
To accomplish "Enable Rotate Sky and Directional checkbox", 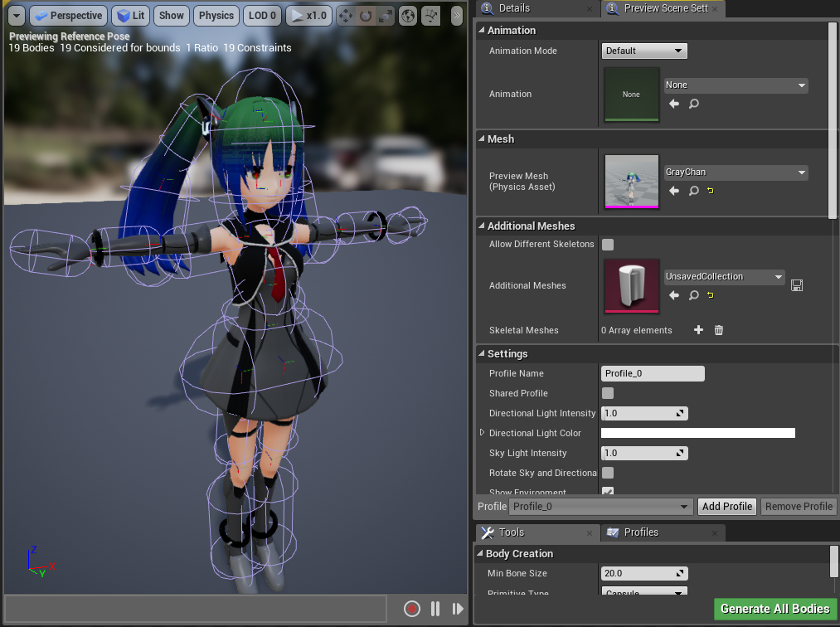I will click(x=608, y=473).
